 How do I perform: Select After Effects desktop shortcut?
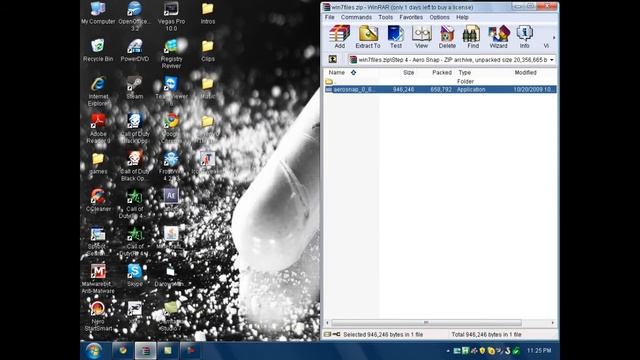click(x=171, y=200)
